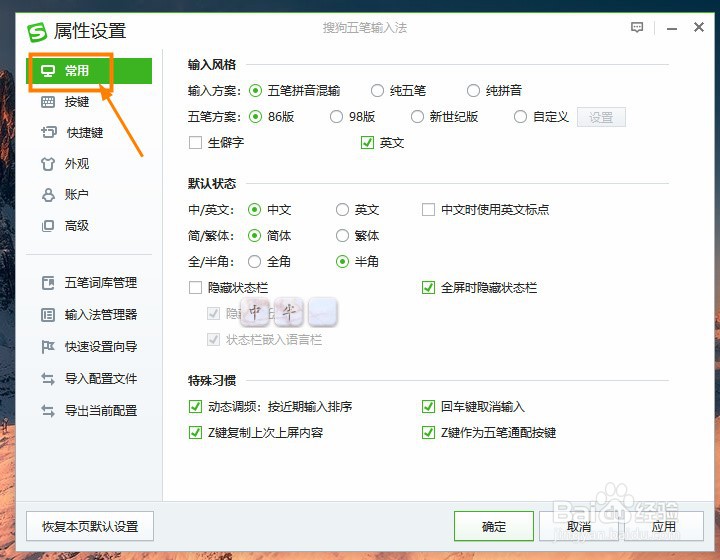Open the 常用 settings tab

pos(89,71)
